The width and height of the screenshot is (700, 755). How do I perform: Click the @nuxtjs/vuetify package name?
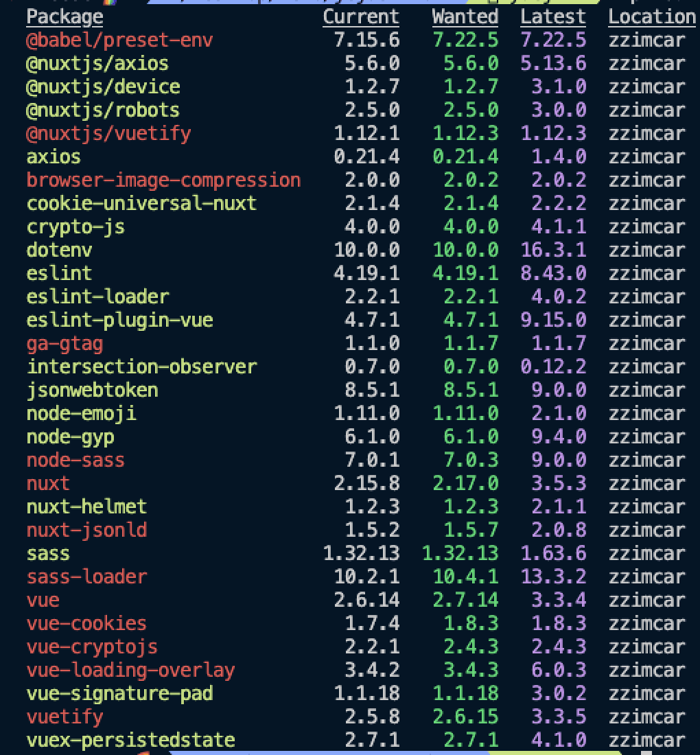108,133
